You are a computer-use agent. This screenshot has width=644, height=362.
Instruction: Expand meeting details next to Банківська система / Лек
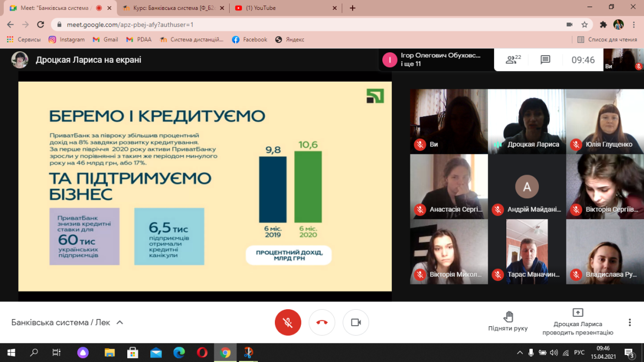tap(120, 322)
